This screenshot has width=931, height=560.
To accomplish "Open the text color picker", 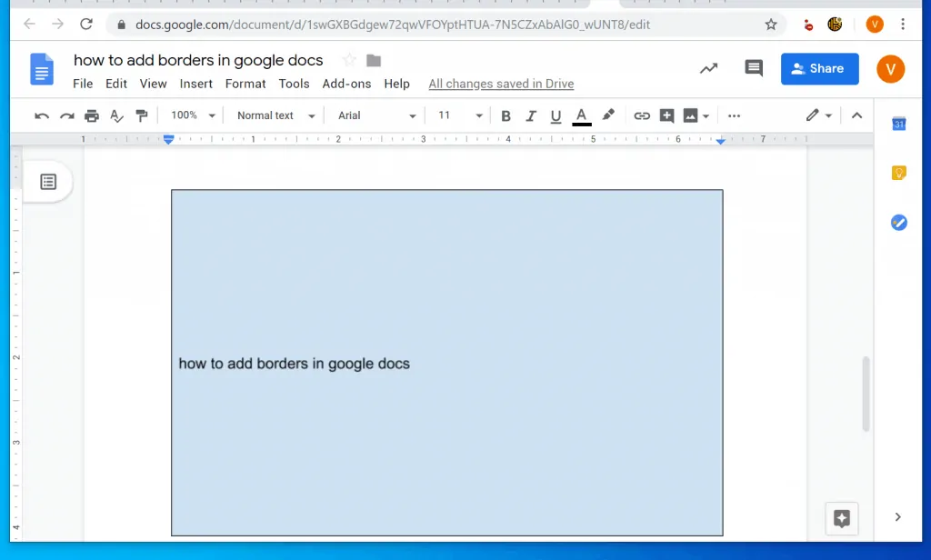I will click(x=581, y=115).
